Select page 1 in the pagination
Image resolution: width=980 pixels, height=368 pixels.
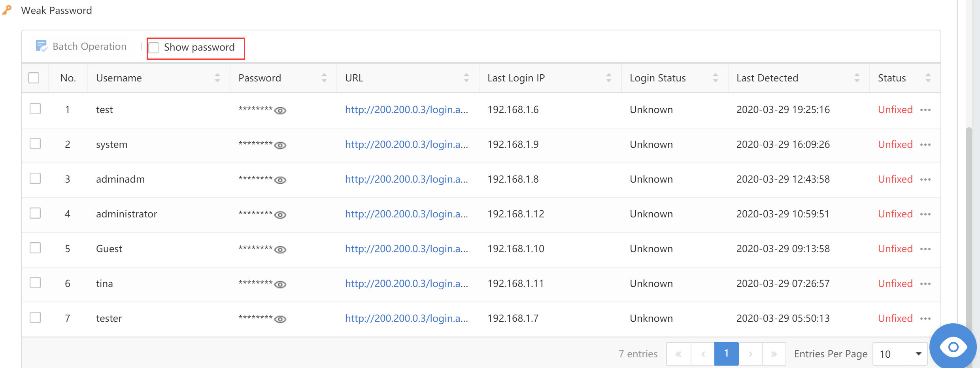click(726, 354)
